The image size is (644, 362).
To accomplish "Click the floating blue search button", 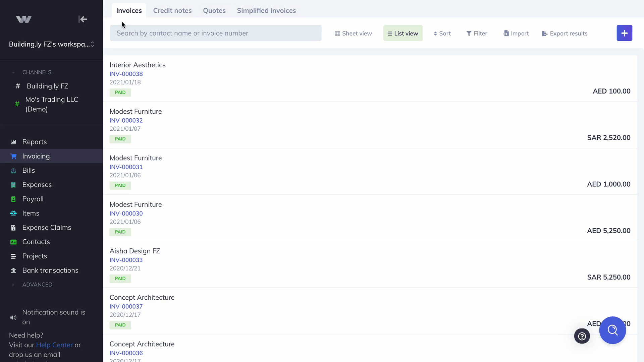I will coord(612,330).
